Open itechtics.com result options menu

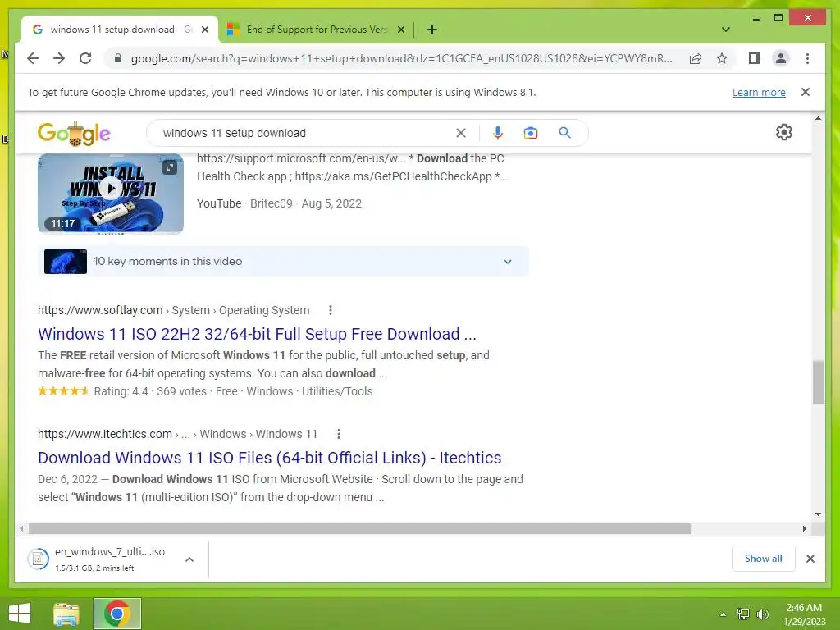pos(338,434)
